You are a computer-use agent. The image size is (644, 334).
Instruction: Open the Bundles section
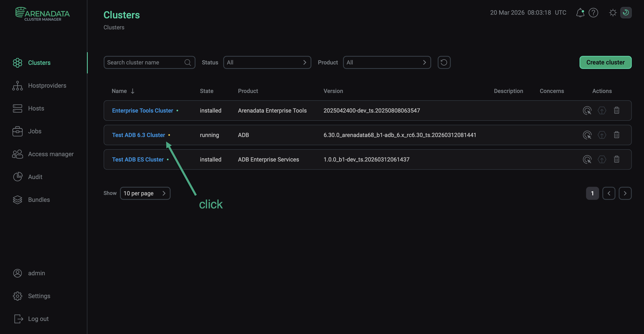[x=39, y=200]
